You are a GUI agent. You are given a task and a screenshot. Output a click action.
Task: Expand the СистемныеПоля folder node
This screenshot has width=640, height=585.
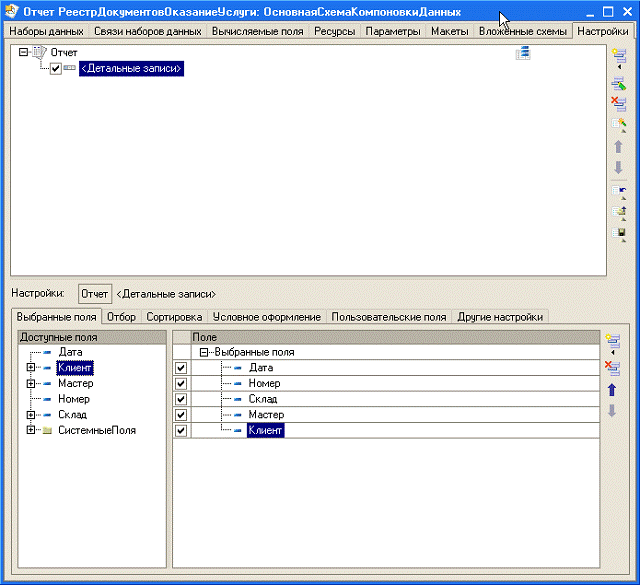pos(31,430)
